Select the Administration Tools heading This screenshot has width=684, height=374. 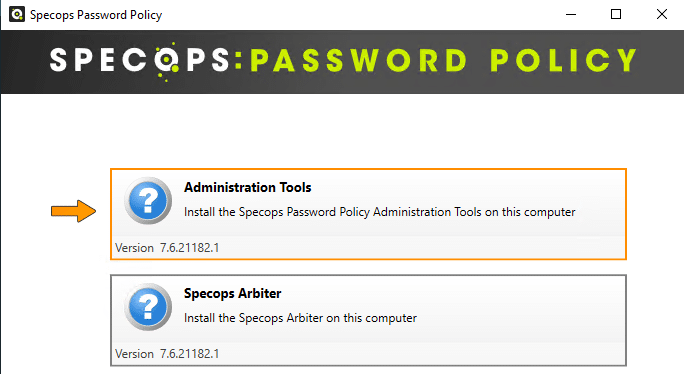click(247, 187)
